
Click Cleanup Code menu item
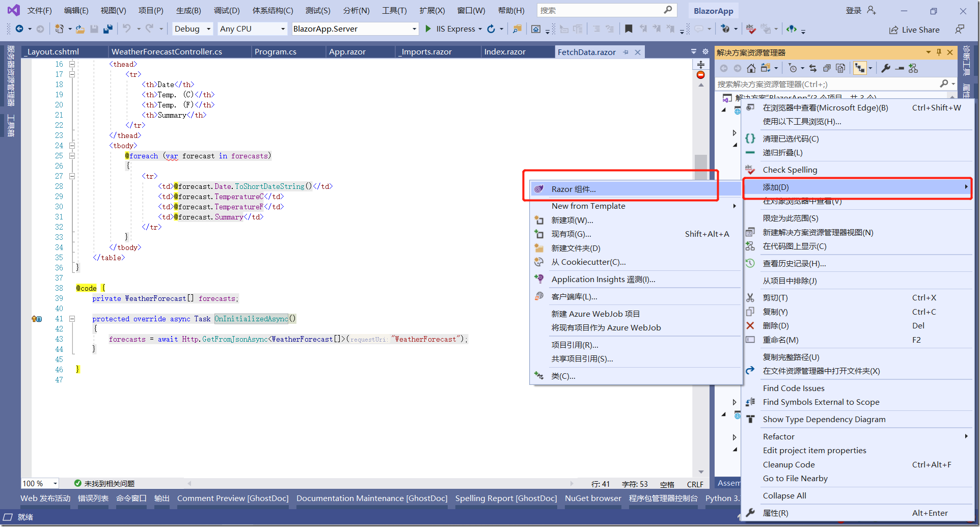click(x=858, y=464)
